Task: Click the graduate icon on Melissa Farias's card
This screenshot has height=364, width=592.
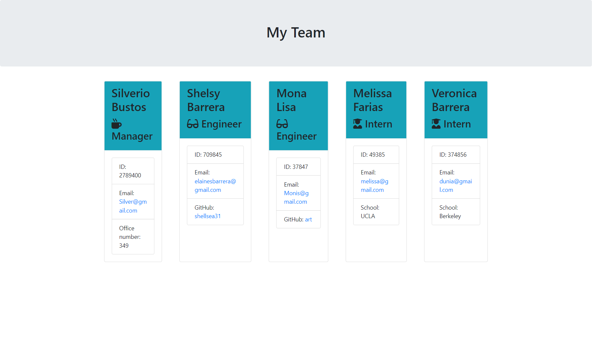Action: point(358,124)
